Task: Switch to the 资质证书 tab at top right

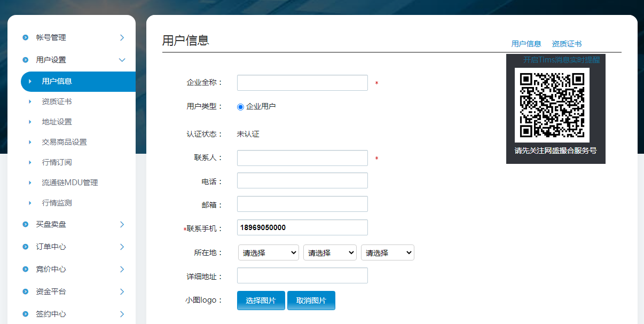Action: (x=567, y=44)
